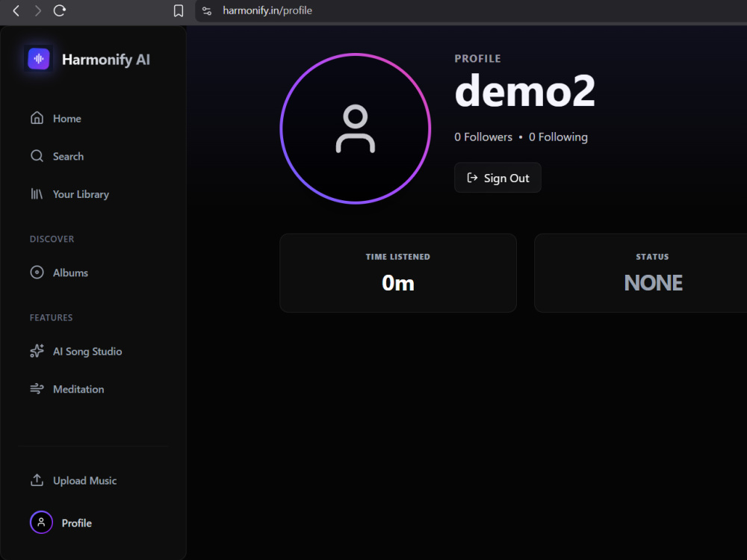Image resolution: width=747 pixels, height=560 pixels.
Task: Click the FEATURES section label
Action: pyautogui.click(x=51, y=317)
